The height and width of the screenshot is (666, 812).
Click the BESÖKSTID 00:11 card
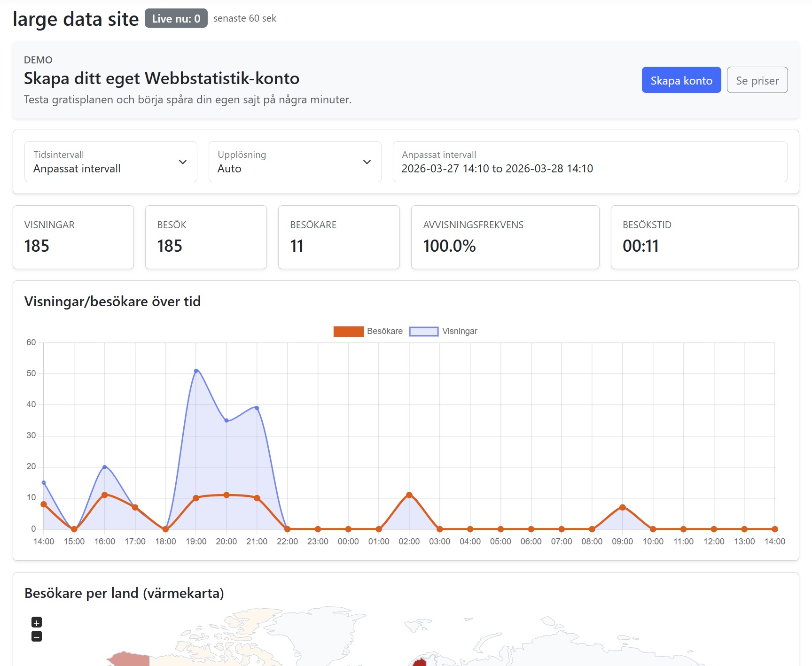tap(705, 237)
